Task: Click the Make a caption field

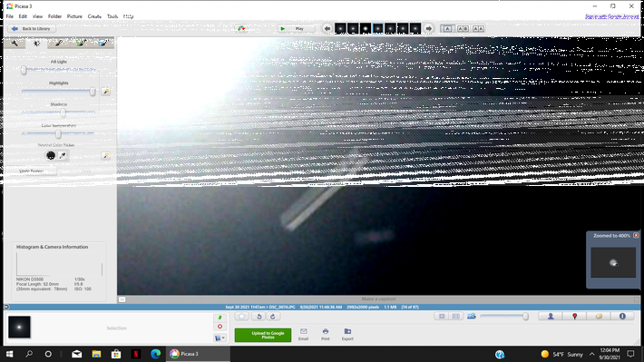Action: (x=378, y=299)
